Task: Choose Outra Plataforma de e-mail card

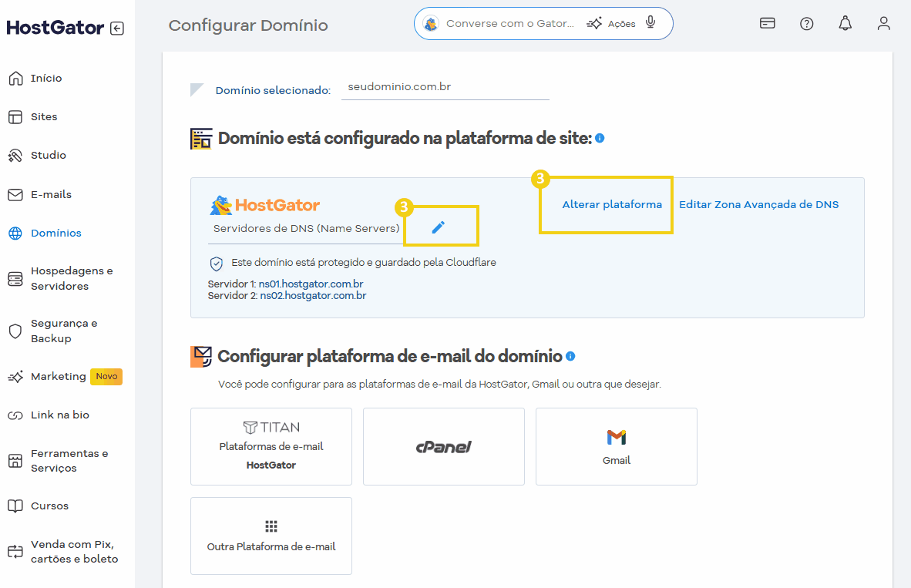Action: 271,536
